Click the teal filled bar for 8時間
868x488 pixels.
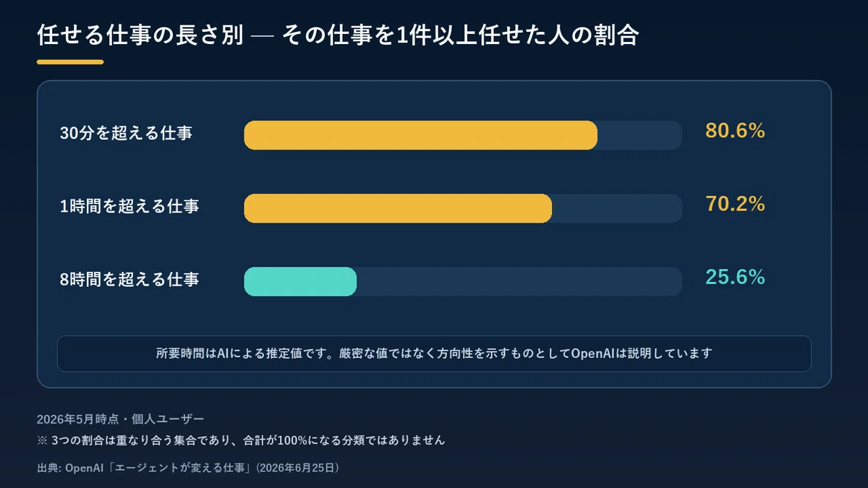(x=300, y=281)
